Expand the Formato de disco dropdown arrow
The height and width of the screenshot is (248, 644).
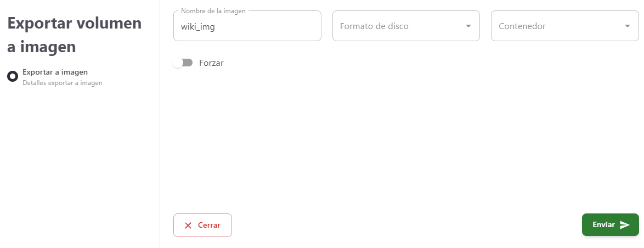coord(468,26)
